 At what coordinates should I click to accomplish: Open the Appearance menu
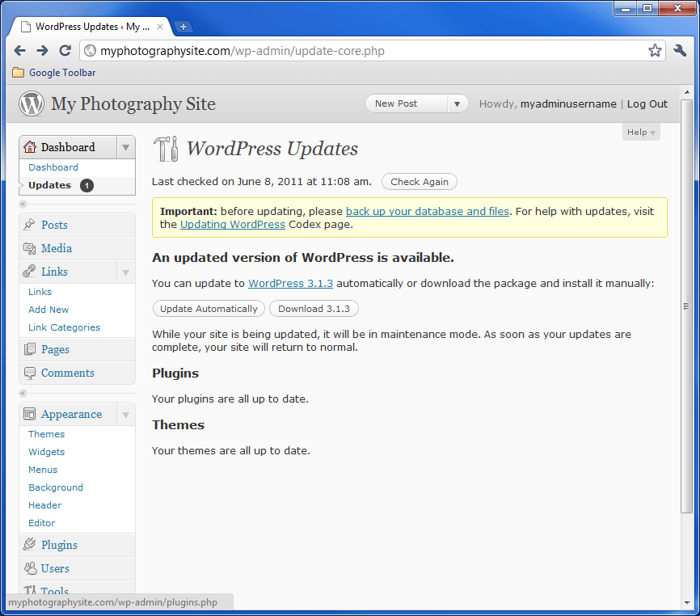[71, 415]
